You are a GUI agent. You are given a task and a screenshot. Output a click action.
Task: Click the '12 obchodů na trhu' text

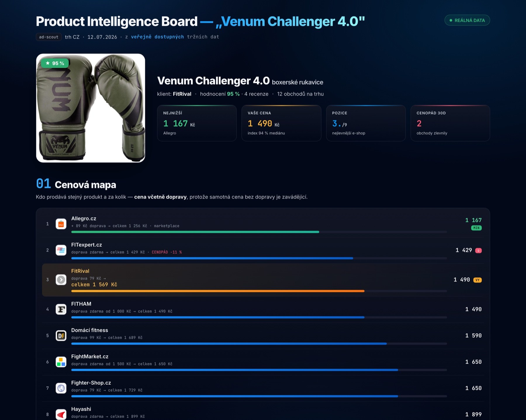[300, 94]
